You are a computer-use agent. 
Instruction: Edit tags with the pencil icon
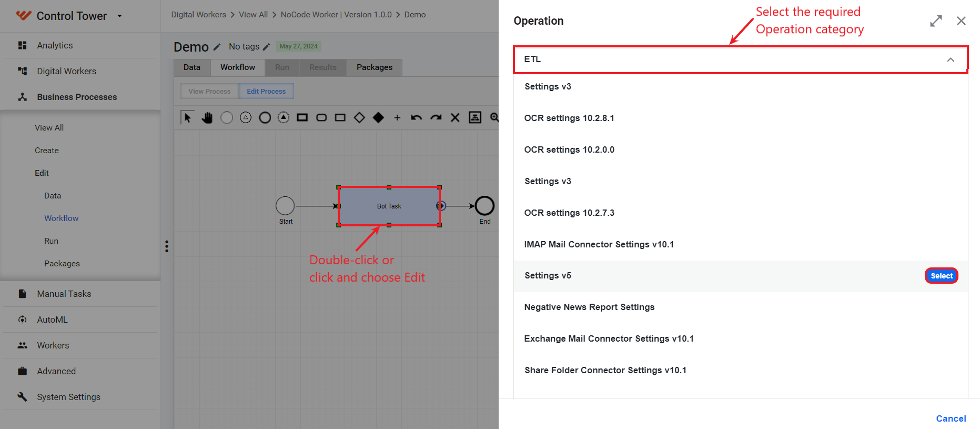[x=266, y=47]
